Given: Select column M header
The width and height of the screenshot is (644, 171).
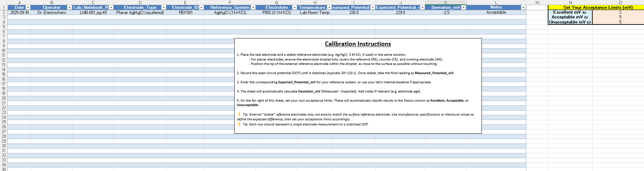Looking at the screenshot, I should coord(537,2).
